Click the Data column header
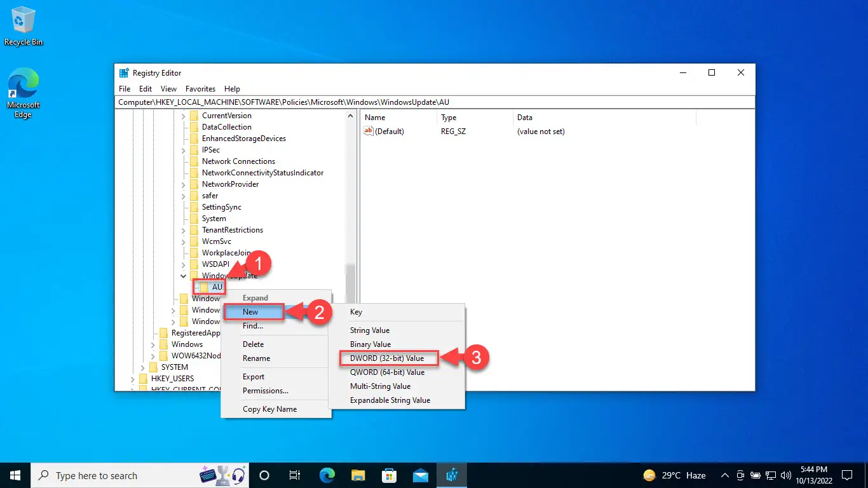Image resolution: width=868 pixels, height=488 pixels. pyautogui.click(x=604, y=118)
